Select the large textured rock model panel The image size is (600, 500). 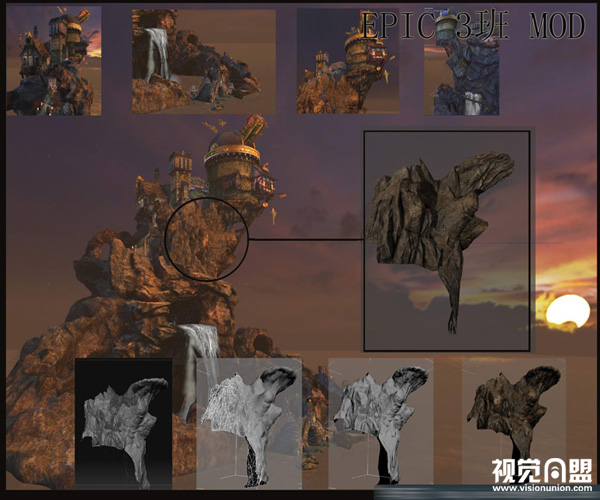[x=447, y=241]
